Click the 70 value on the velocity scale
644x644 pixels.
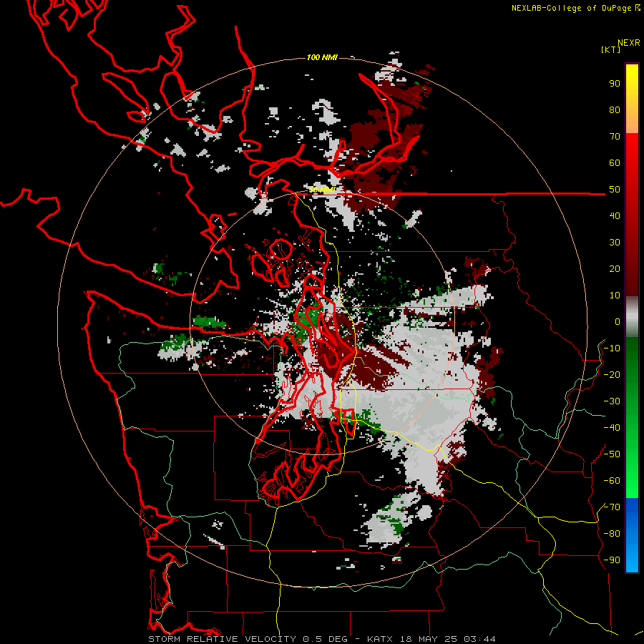(615, 137)
